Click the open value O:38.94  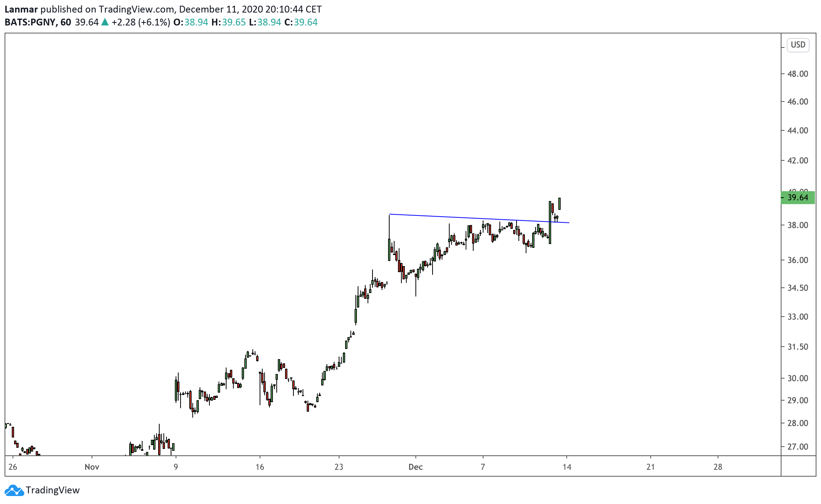[x=191, y=22]
